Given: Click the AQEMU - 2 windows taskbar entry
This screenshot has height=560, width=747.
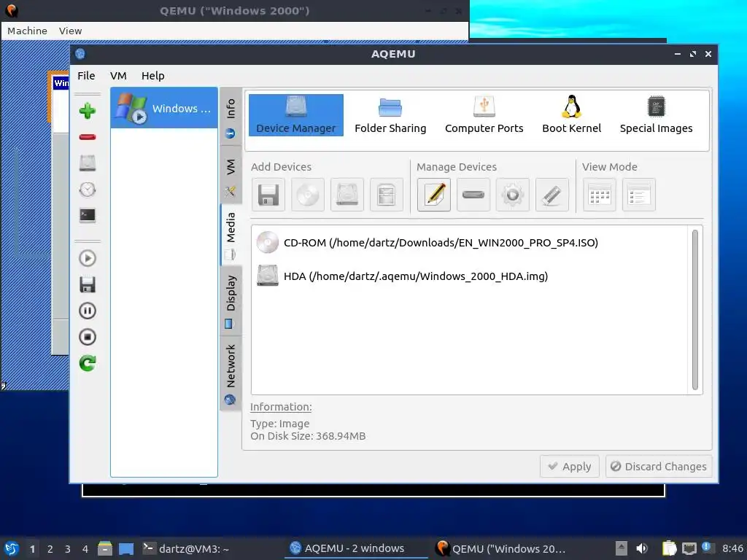Looking at the screenshot, I should pos(355,548).
